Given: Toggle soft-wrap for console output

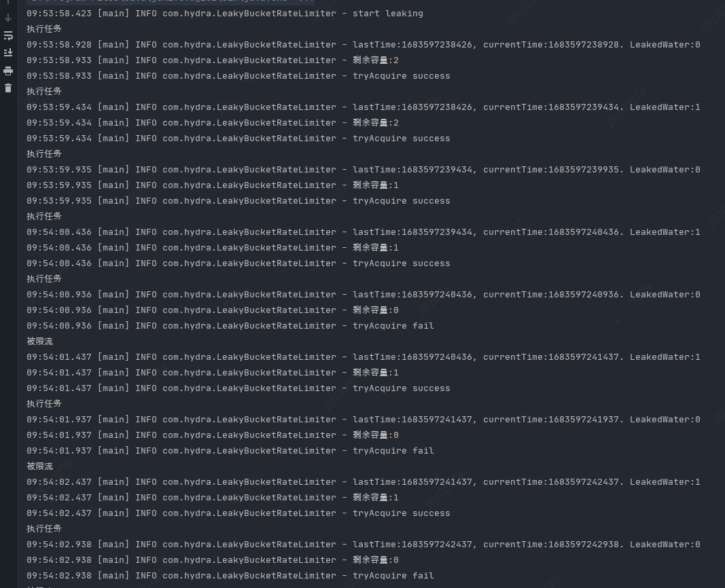Looking at the screenshot, I should click(x=8, y=35).
